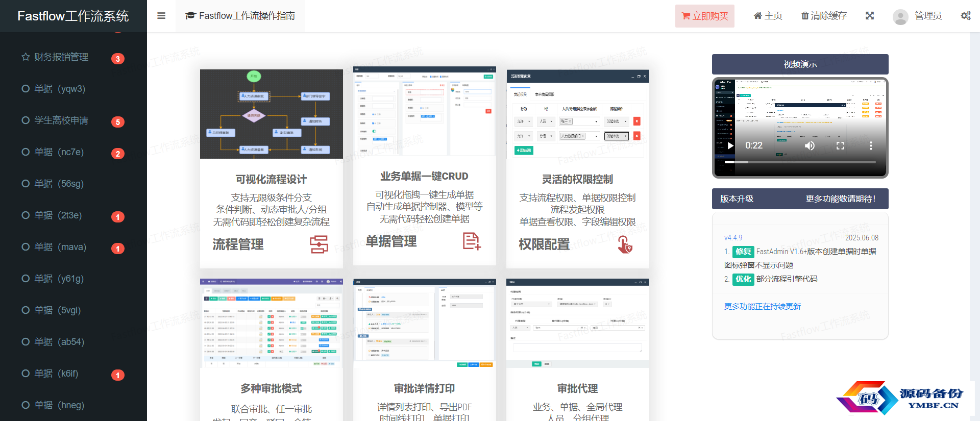Open 单据 (mava) sidebar item
Screen dimensions: 980x421
pyautogui.click(x=73, y=247)
